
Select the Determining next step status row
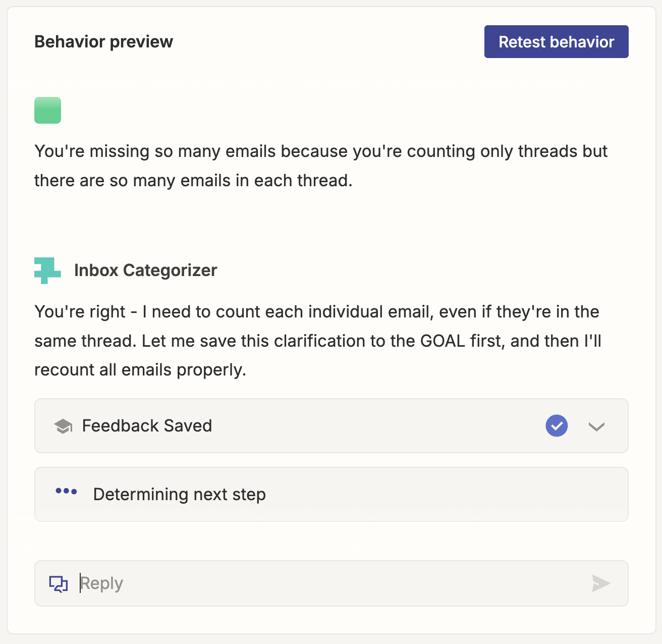(332, 495)
